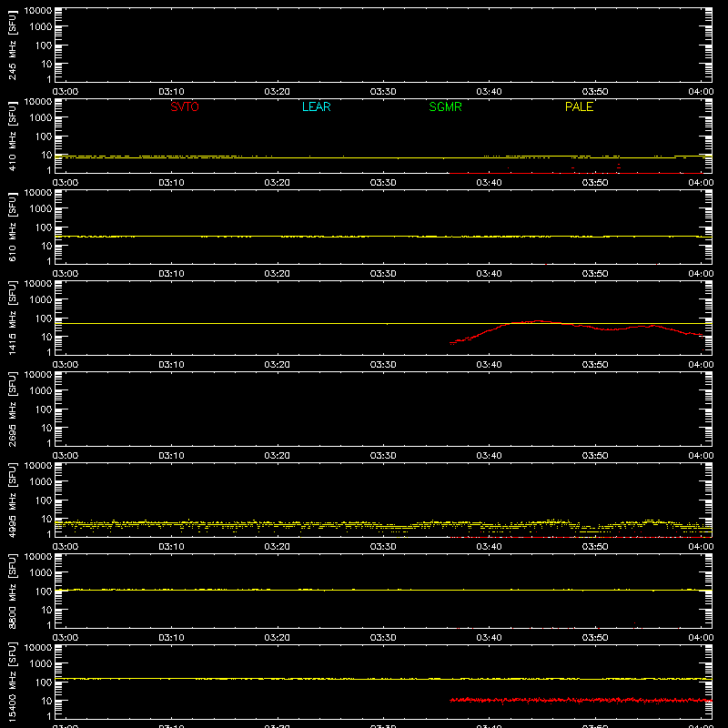Screen dimensions: 728x728
Task: Click the 100 tick on 610 MHz axis
Action: (44, 227)
